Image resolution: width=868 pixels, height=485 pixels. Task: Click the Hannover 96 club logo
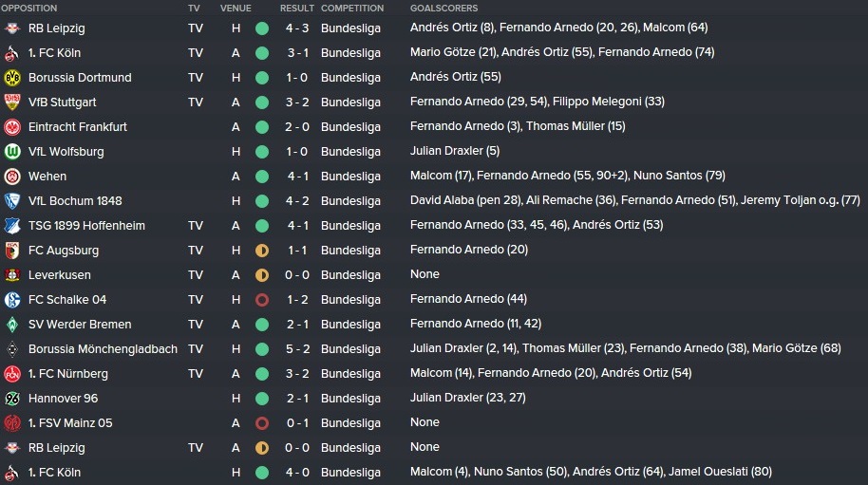click(x=12, y=399)
